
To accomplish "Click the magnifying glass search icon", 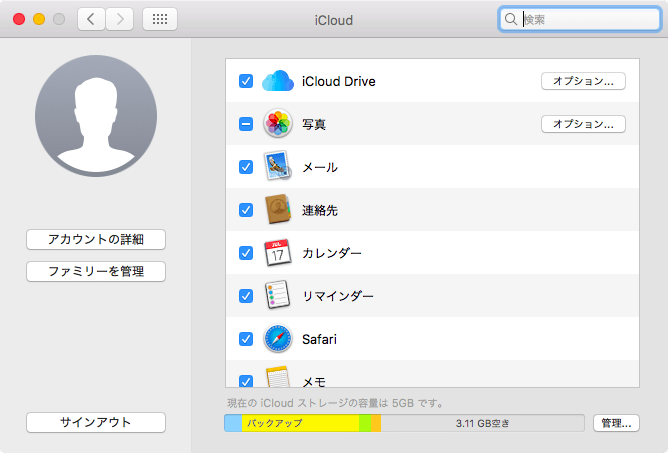I will [511, 19].
